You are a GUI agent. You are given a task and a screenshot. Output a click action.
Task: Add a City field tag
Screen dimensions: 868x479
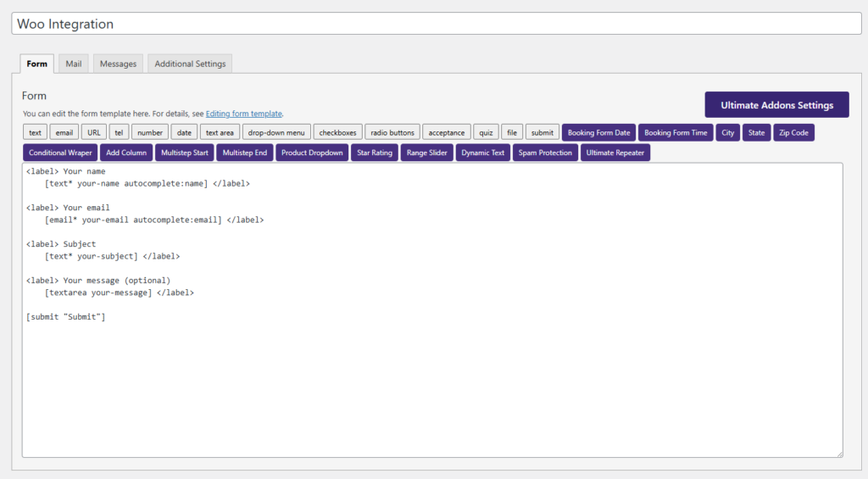(x=728, y=132)
